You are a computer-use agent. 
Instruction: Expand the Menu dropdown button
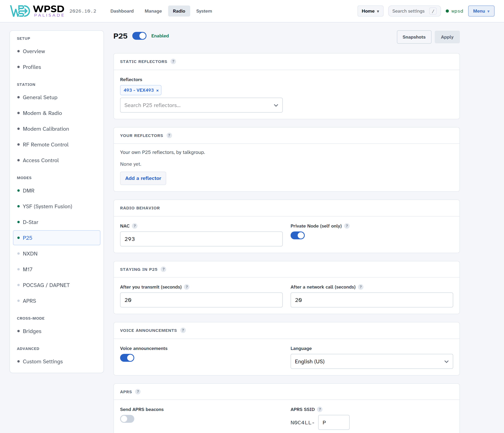coord(481,11)
